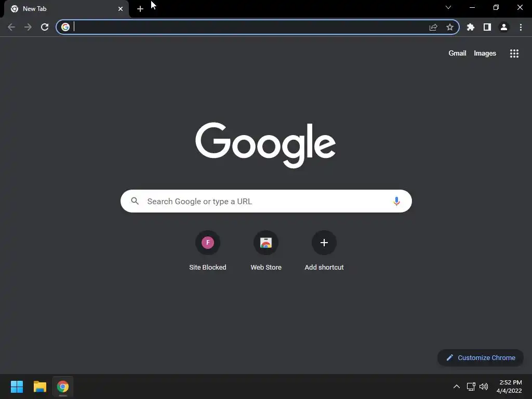Click the Customize Chrome button

coord(481,357)
